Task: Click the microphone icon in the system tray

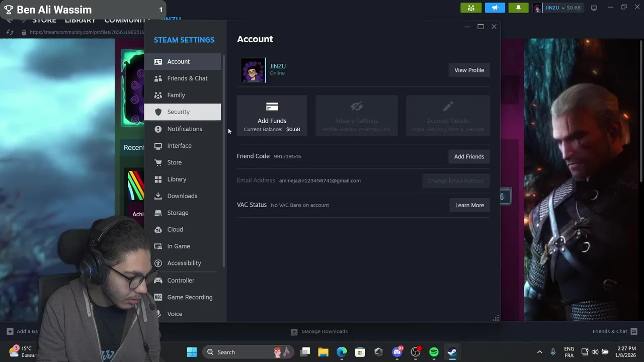Action: pyautogui.click(x=553, y=352)
